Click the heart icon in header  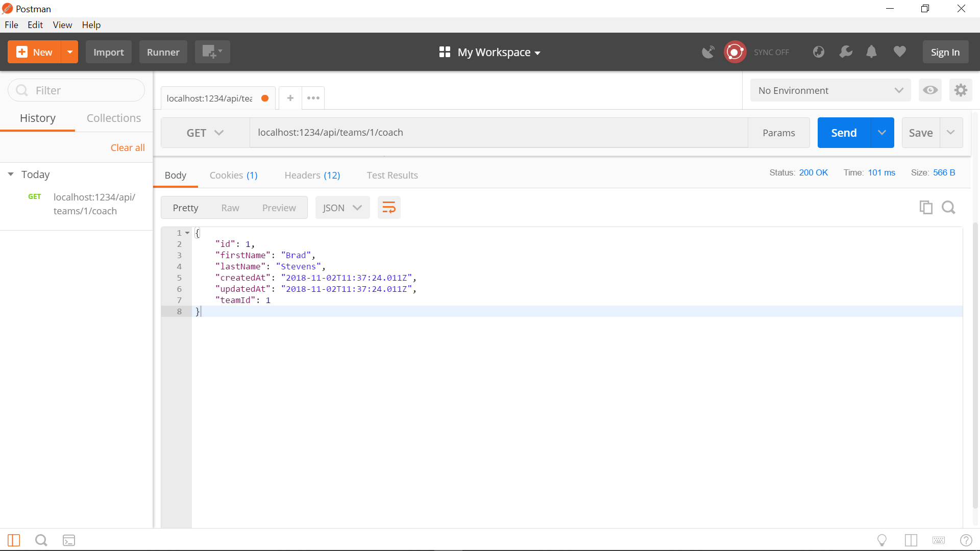tap(899, 52)
